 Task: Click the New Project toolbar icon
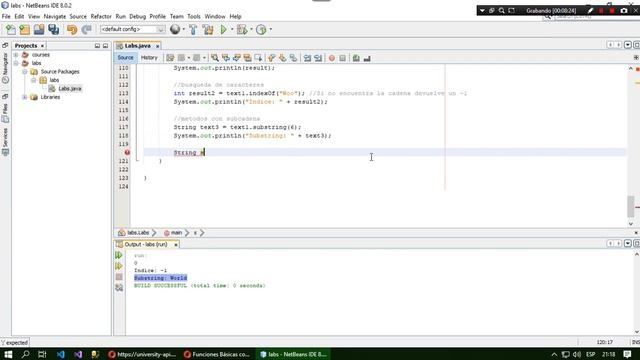pos(24,29)
